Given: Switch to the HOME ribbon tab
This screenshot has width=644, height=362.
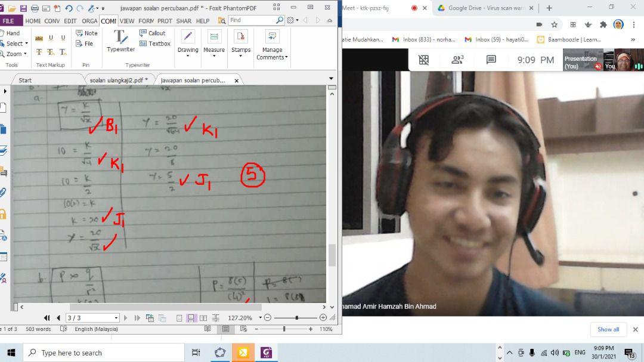Looking at the screenshot, I should (x=33, y=21).
